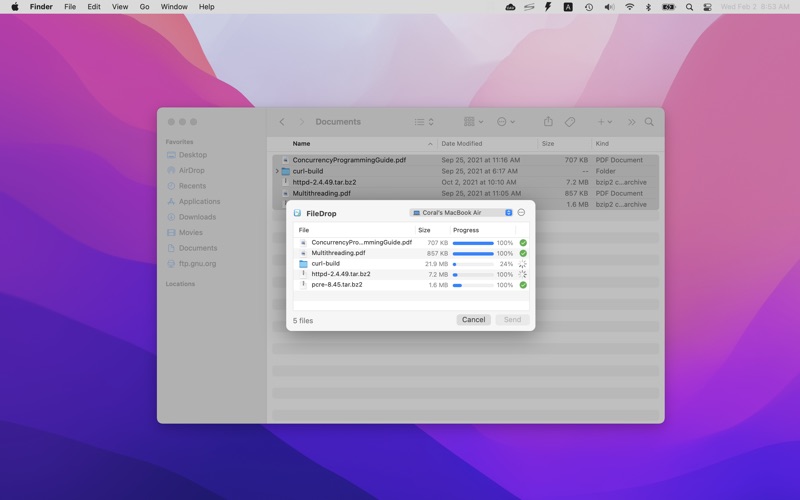Click the 'Documents' title in Finder toolbar
This screenshot has height=500, width=800.
[338, 122]
